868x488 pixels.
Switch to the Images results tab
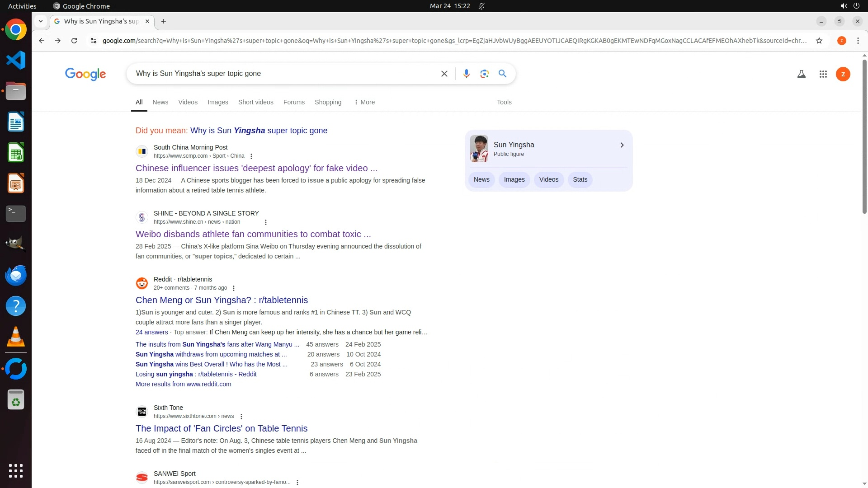click(x=217, y=102)
